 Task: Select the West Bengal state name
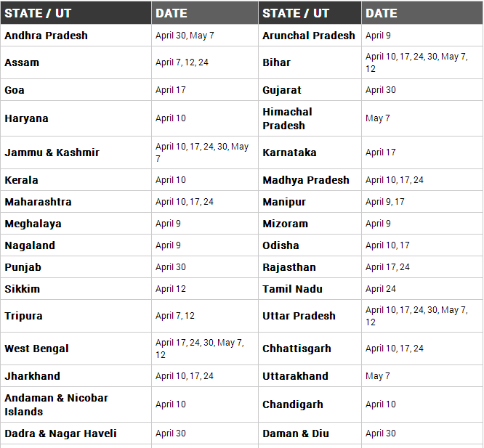click(36, 349)
